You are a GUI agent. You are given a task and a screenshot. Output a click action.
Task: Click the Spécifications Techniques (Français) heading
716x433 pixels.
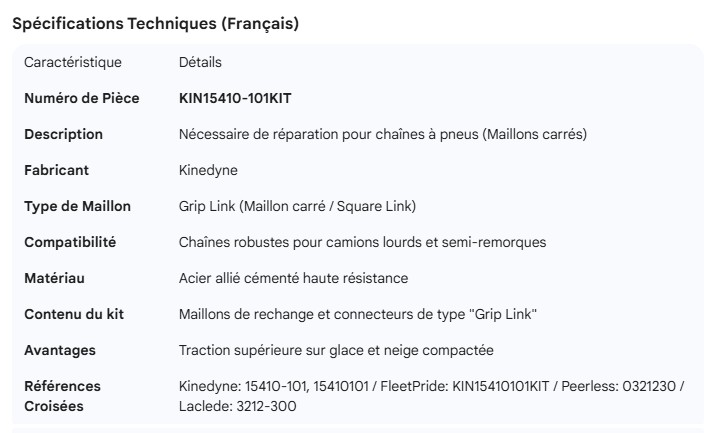(x=155, y=24)
